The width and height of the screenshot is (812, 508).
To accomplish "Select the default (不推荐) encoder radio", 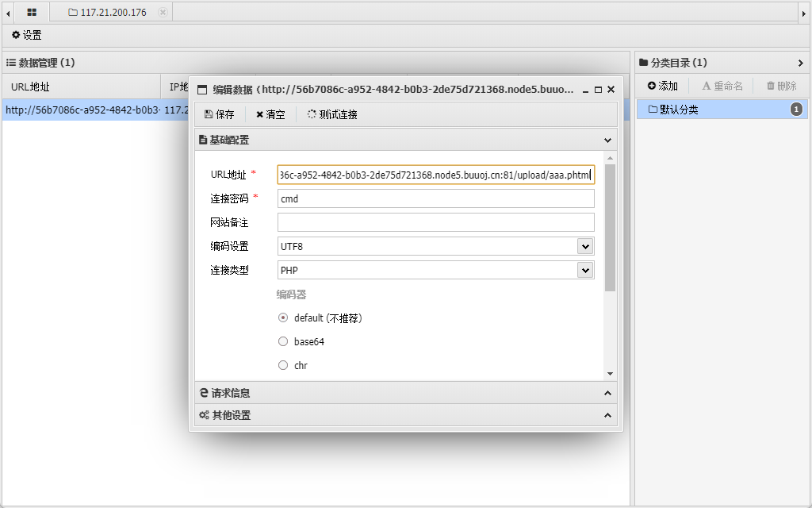I will coord(283,317).
